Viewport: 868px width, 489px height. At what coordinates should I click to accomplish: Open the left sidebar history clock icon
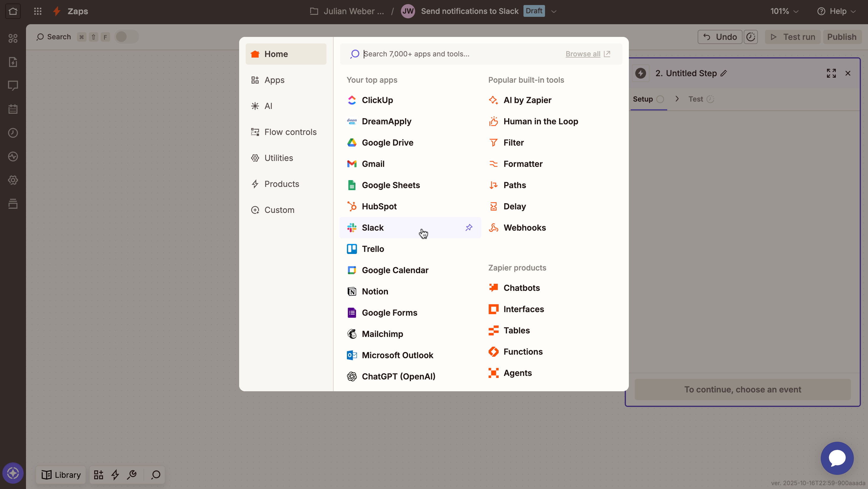[13, 133]
